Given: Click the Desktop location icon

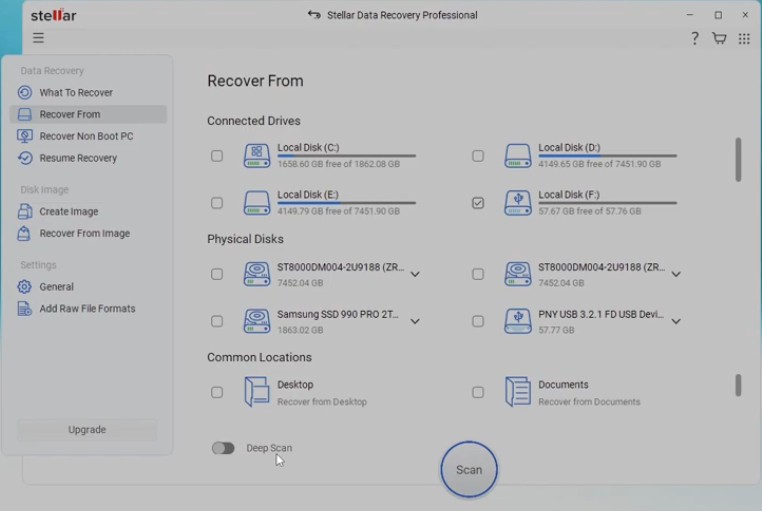Looking at the screenshot, I should tap(257, 392).
